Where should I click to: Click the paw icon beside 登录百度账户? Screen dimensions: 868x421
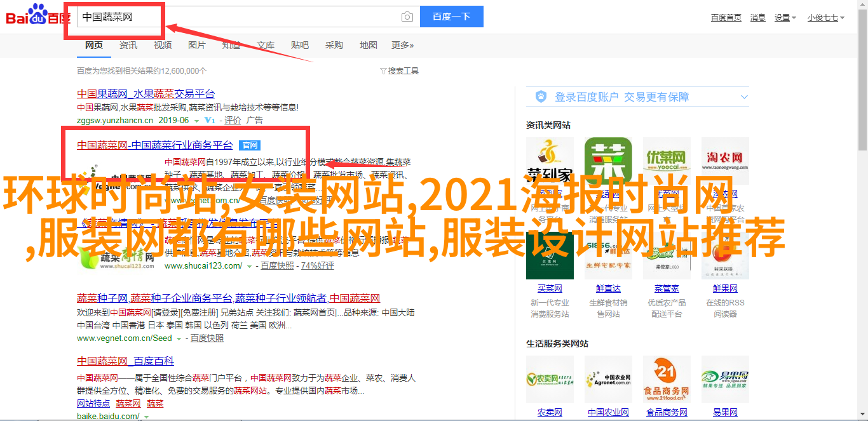541,97
